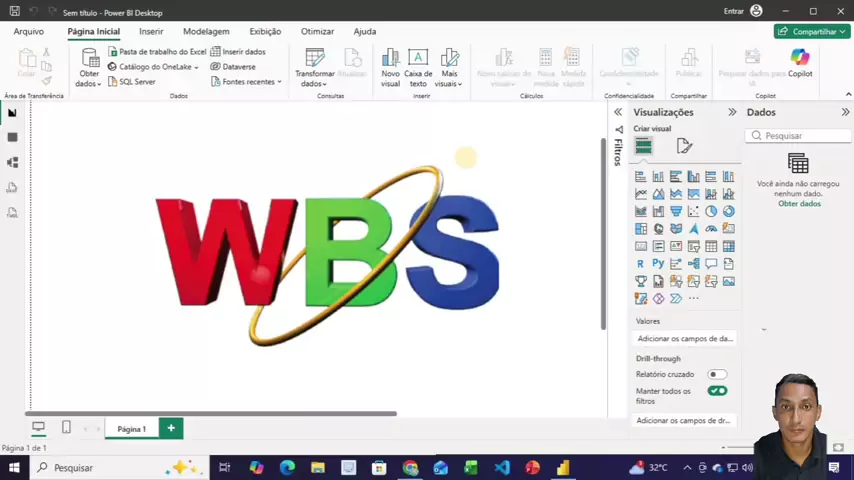
Task: Collapse the ribbon with the chevron
Action: point(848,95)
